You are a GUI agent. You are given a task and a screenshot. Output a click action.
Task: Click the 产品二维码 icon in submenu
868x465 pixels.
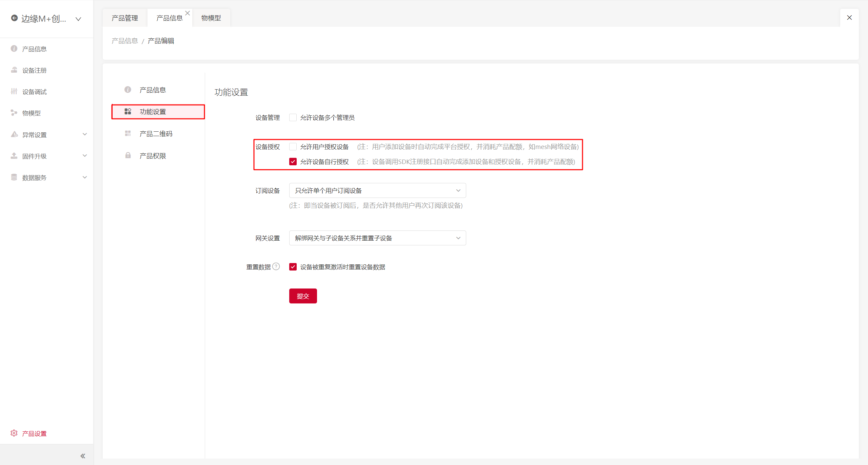[128, 133]
